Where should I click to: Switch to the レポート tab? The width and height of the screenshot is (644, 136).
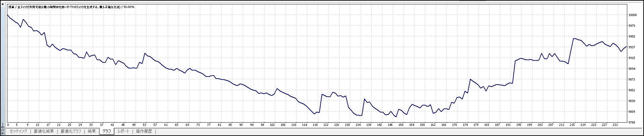pos(123,131)
